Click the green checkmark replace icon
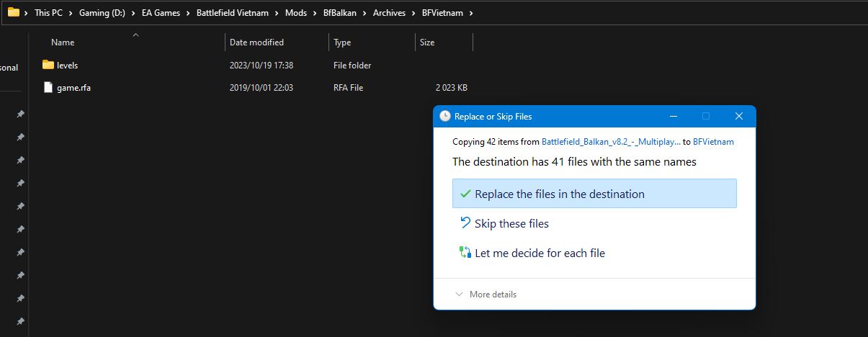 coord(465,194)
